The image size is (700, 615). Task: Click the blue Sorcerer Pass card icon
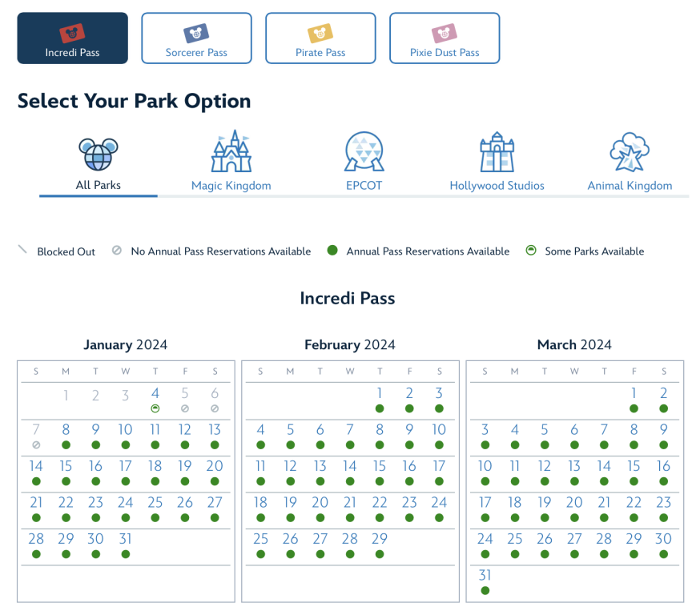(196, 33)
